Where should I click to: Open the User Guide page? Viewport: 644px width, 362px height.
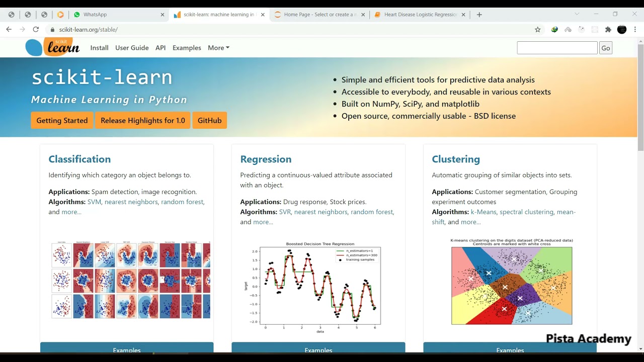click(132, 48)
